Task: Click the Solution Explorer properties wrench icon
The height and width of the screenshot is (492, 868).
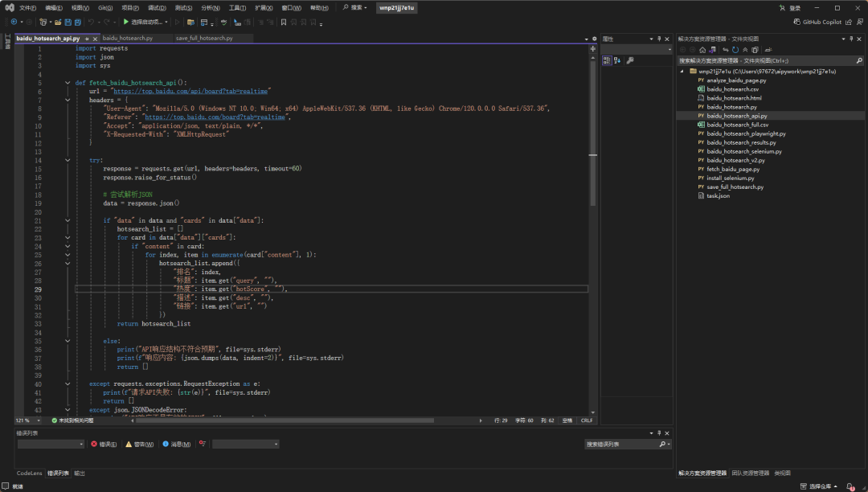Action: (768, 50)
